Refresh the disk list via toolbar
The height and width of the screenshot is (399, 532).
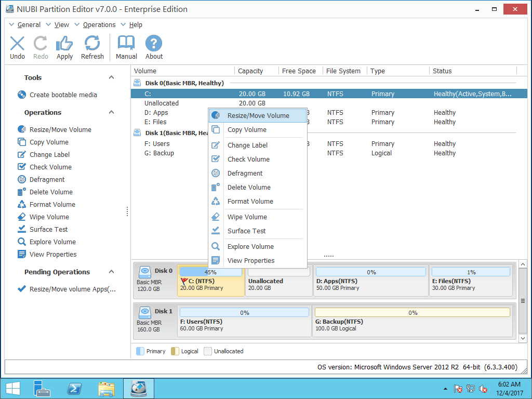92,44
